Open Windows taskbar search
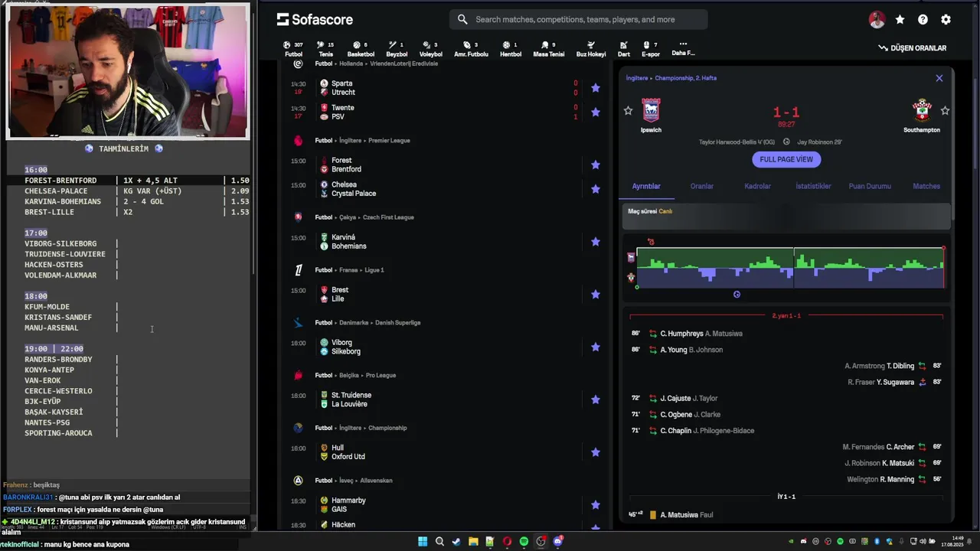 click(x=439, y=541)
